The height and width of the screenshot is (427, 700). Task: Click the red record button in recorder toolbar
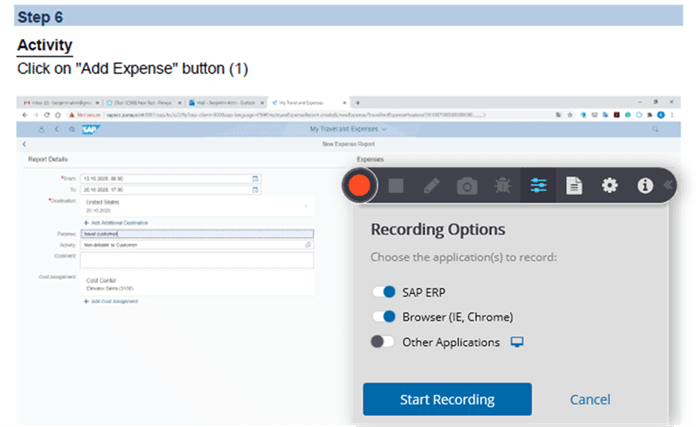(359, 185)
